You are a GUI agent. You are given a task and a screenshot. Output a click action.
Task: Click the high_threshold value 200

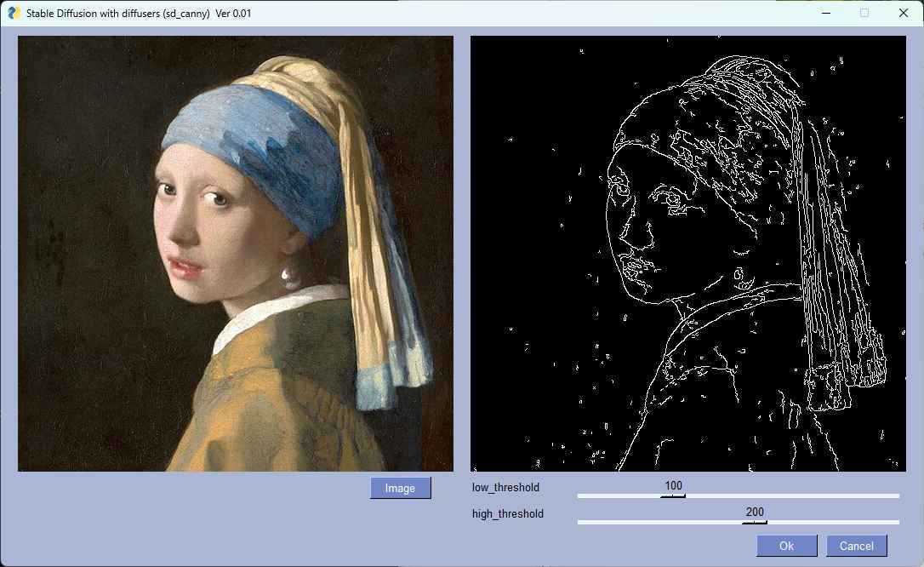[x=755, y=512]
